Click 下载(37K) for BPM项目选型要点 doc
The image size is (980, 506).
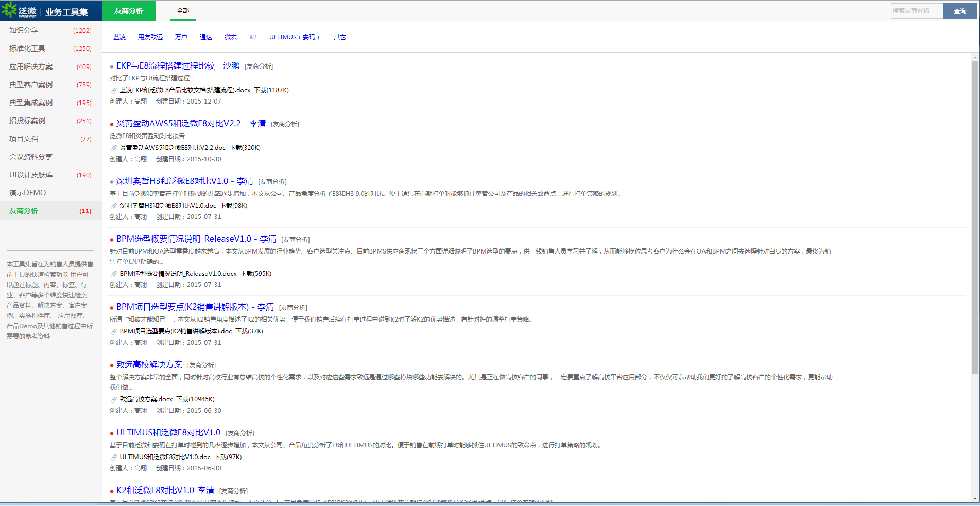[x=249, y=331]
